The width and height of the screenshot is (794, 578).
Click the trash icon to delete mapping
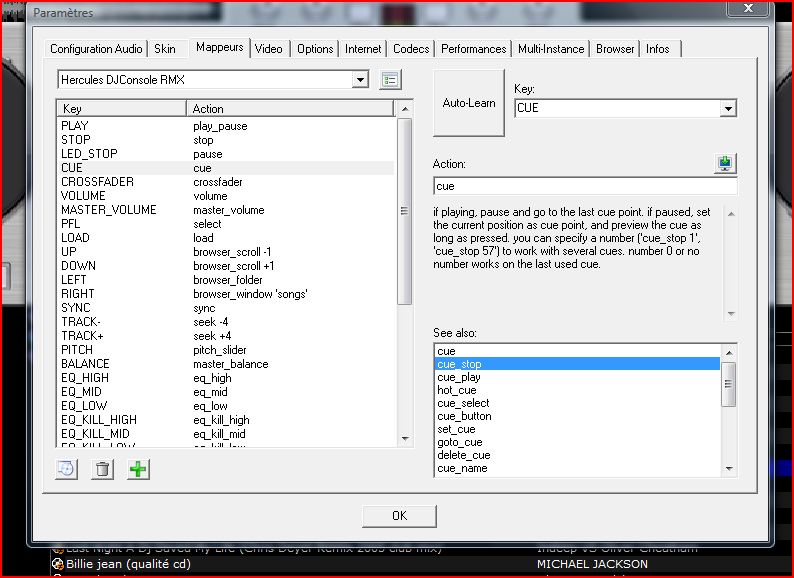102,468
